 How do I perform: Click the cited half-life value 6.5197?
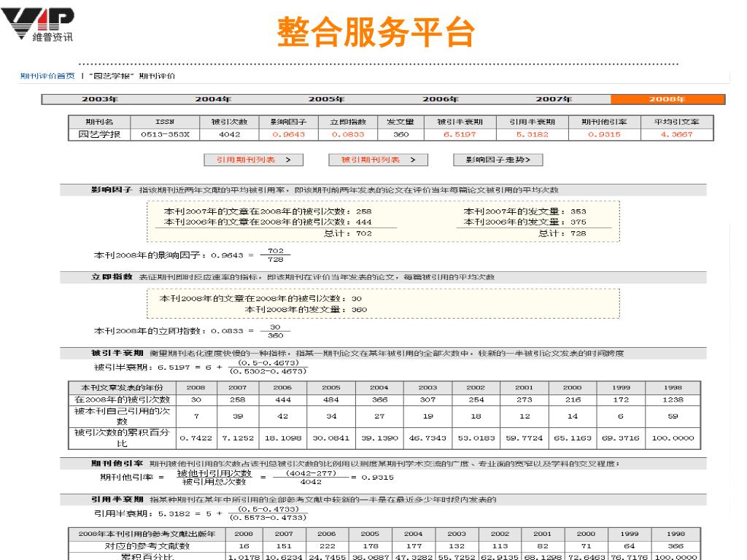pyautogui.click(x=460, y=135)
